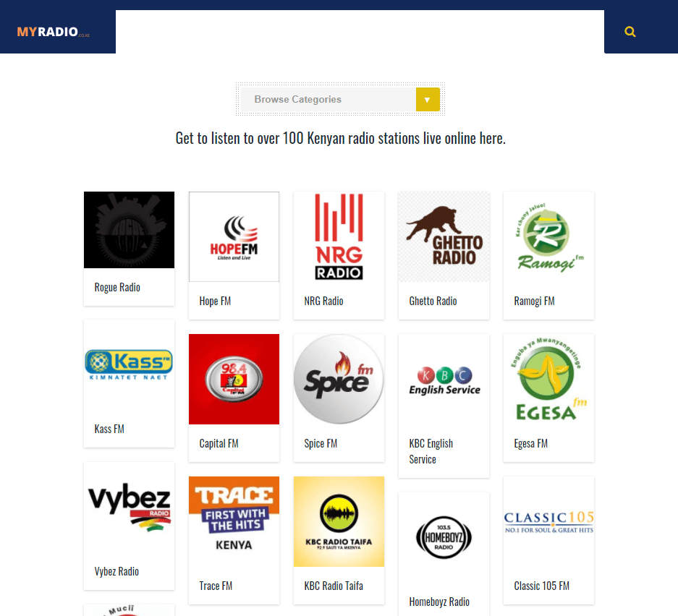Expand the yellow Browse Categories arrow

click(x=428, y=99)
